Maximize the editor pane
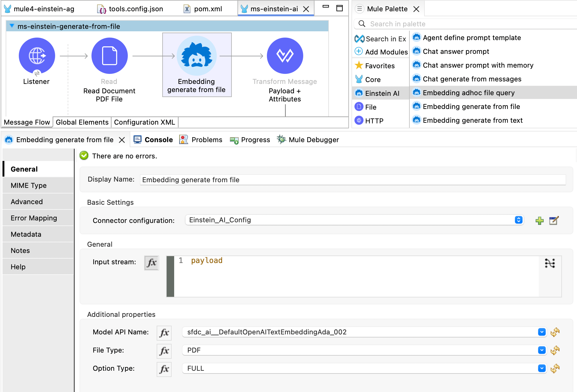The height and width of the screenshot is (392, 577). click(340, 8)
